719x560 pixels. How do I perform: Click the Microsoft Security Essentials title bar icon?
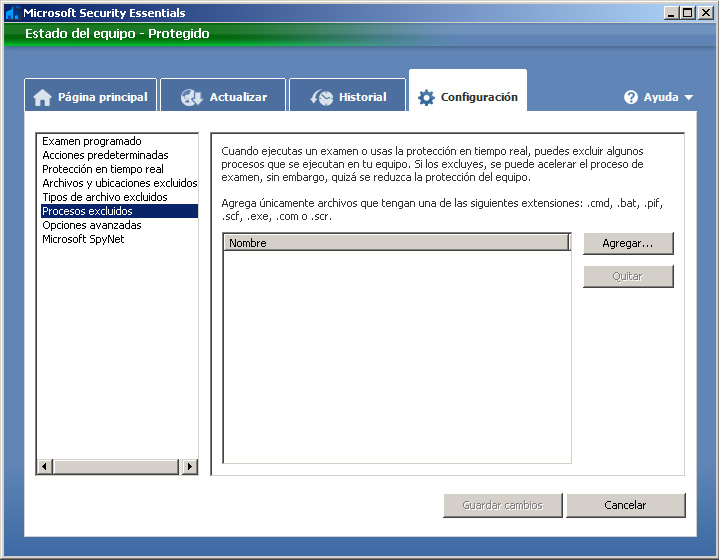12,13
